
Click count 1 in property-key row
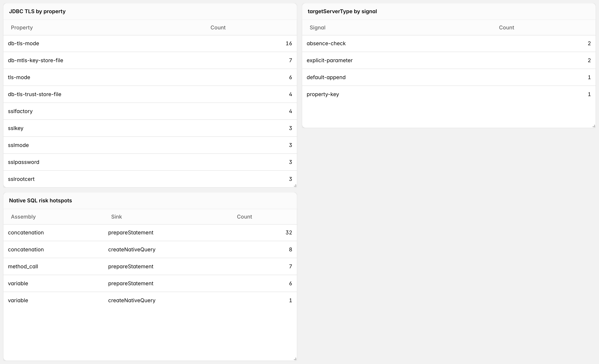pos(589,94)
